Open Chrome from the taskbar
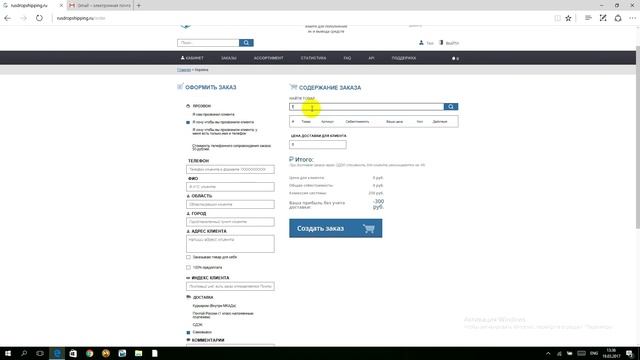Screen dimensions: 640x360 (89, 353)
